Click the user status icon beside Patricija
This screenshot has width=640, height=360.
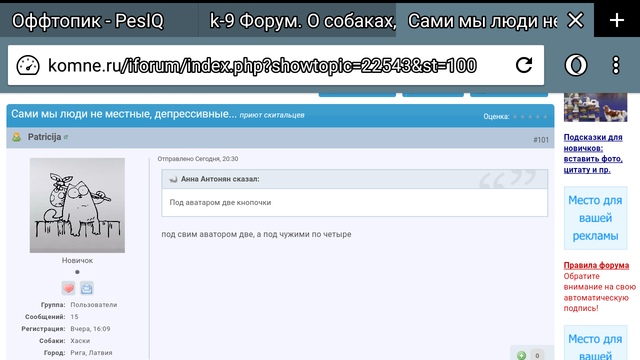[x=17, y=137]
